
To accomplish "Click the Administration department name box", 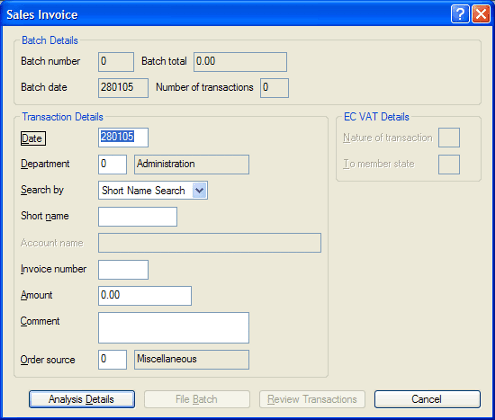I will tap(192, 164).
